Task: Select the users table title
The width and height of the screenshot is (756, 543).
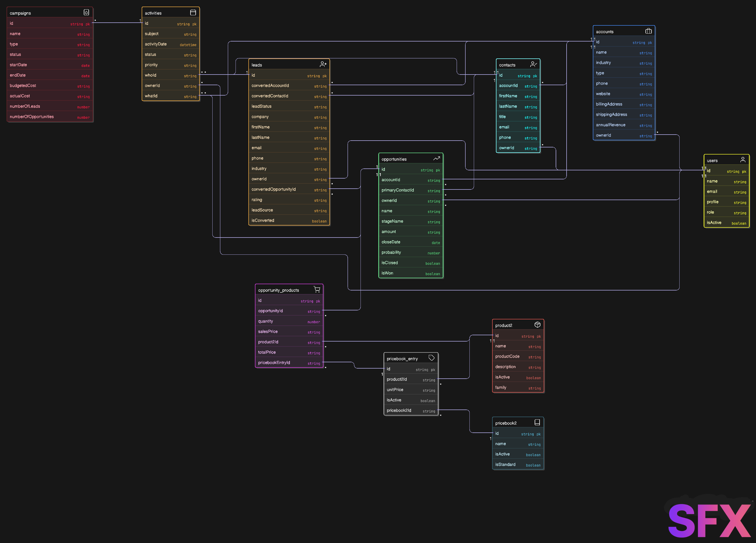Action: [x=712, y=160]
